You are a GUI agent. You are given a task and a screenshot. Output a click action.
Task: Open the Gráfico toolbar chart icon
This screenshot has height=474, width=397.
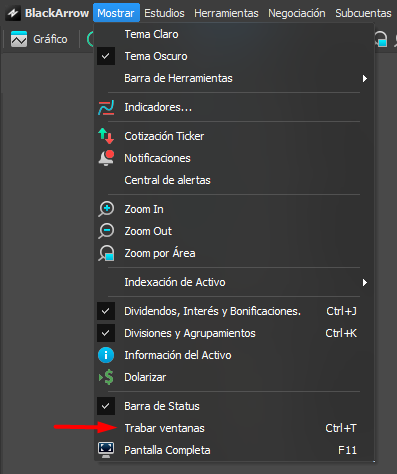19,39
